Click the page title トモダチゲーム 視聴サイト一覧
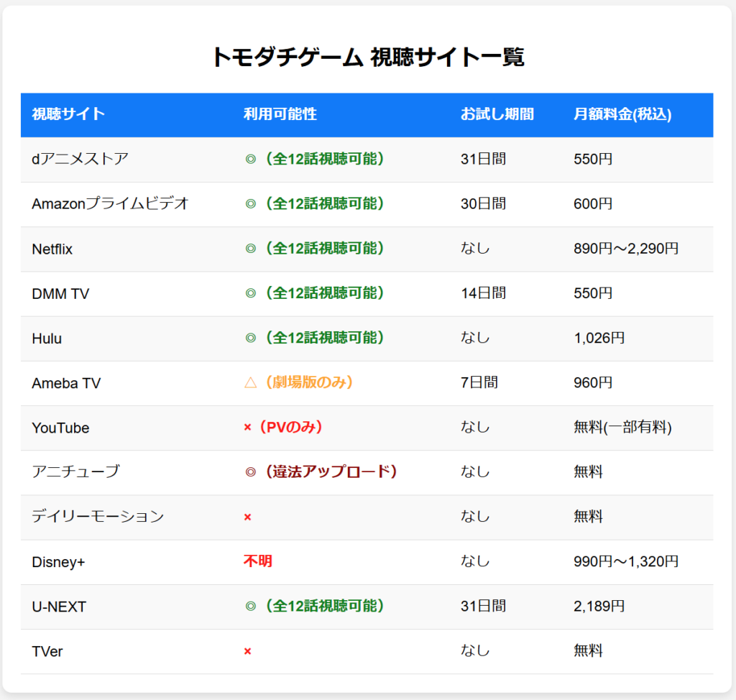736x700 pixels. 367,57
